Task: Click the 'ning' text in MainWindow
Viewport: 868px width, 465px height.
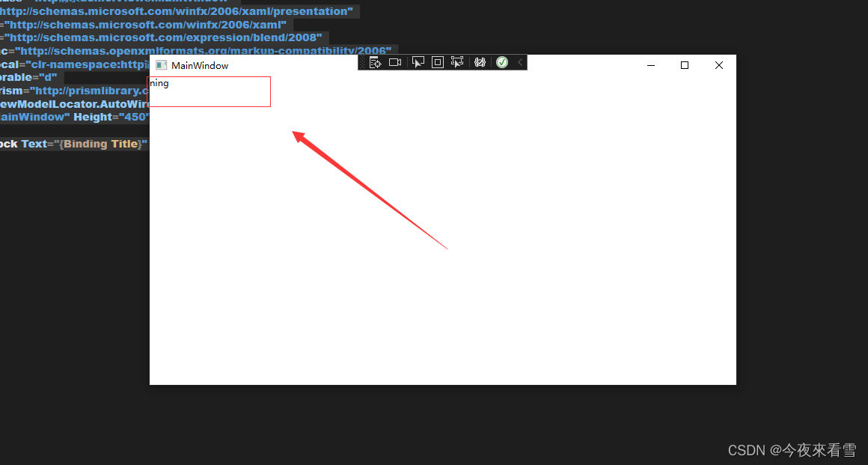Action: coord(159,83)
